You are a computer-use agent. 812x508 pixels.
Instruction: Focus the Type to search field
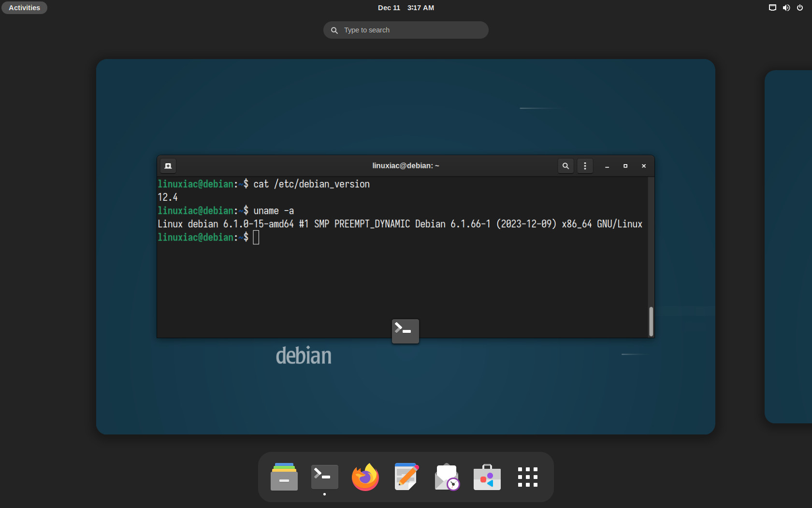(406, 30)
